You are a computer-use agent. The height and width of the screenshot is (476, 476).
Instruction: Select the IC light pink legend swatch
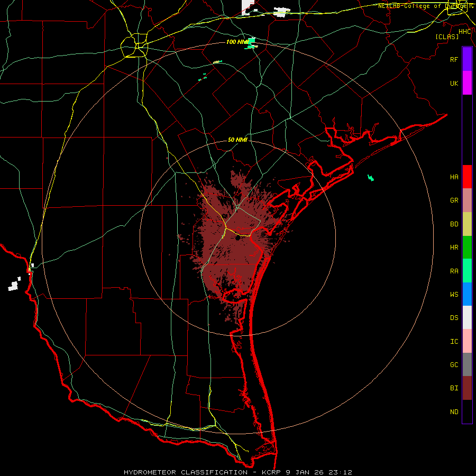coord(467,341)
